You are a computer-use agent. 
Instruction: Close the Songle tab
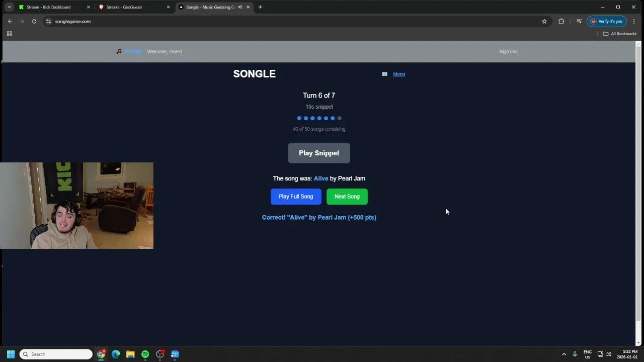(x=248, y=7)
